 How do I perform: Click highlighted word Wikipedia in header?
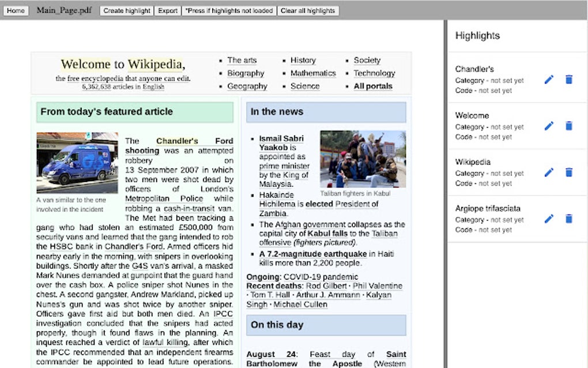tap(155, 64)
